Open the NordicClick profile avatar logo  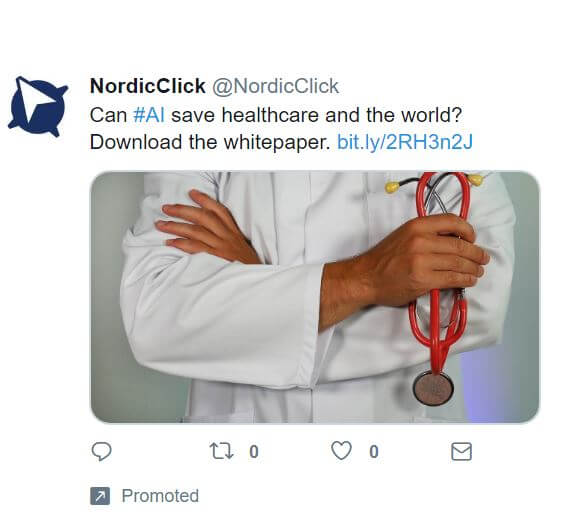pos(38,107)
